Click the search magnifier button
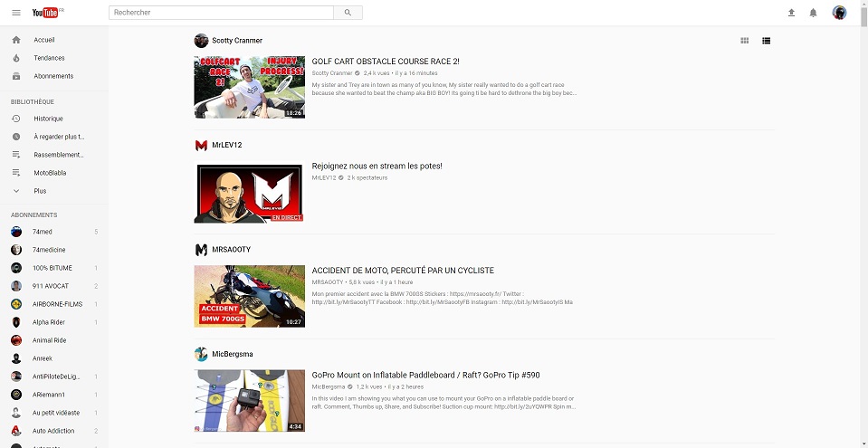 pyautogui.click(x=348, y=13)
